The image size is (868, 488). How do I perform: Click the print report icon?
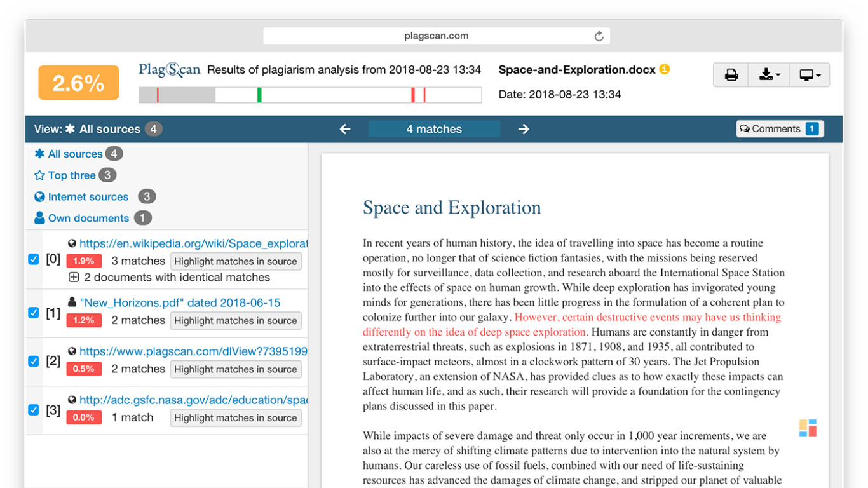click(731, 75)
